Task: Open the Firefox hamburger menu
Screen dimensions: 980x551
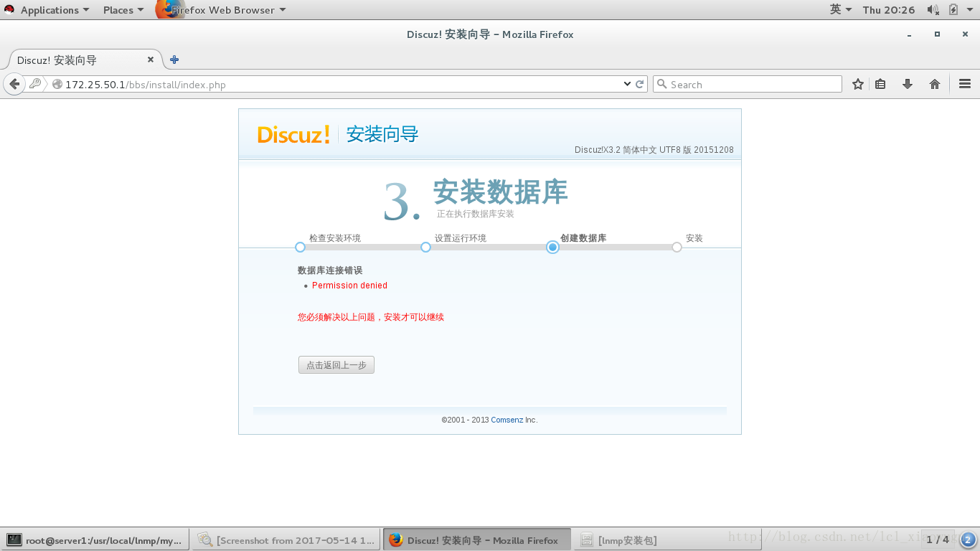Action: pyautogui.click(x=965, y=84)
